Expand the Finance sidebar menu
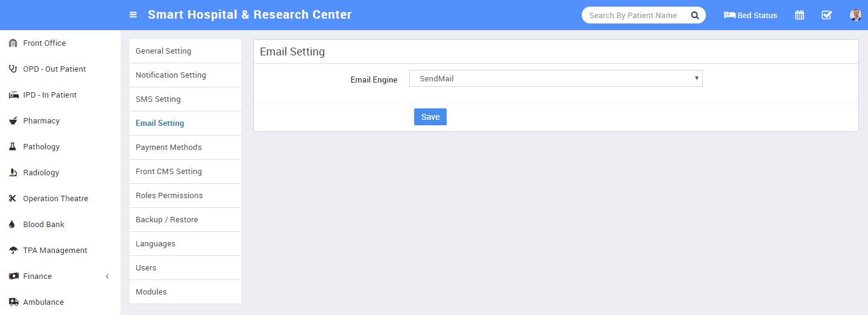The width and height of the screenshot is (868, 315). coord(60,276)
